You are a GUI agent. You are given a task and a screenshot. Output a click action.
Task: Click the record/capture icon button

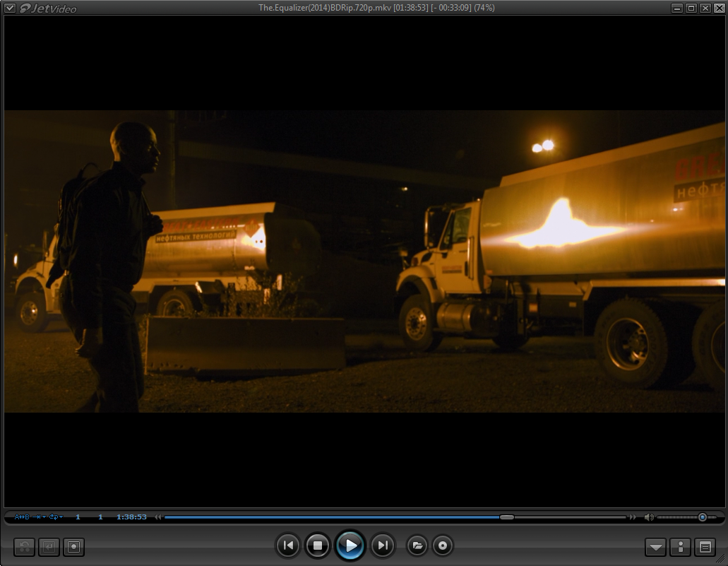click(x=73, y=547)
